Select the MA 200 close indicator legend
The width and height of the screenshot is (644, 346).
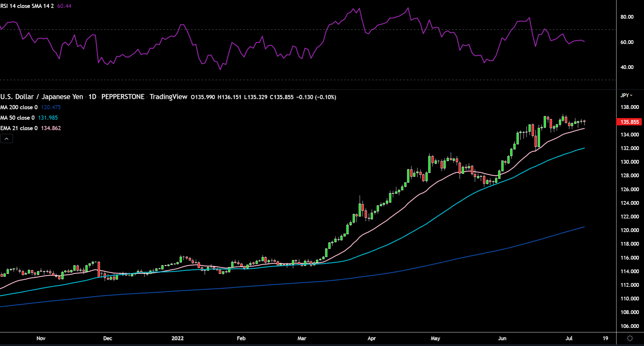(x=19, y=107)
